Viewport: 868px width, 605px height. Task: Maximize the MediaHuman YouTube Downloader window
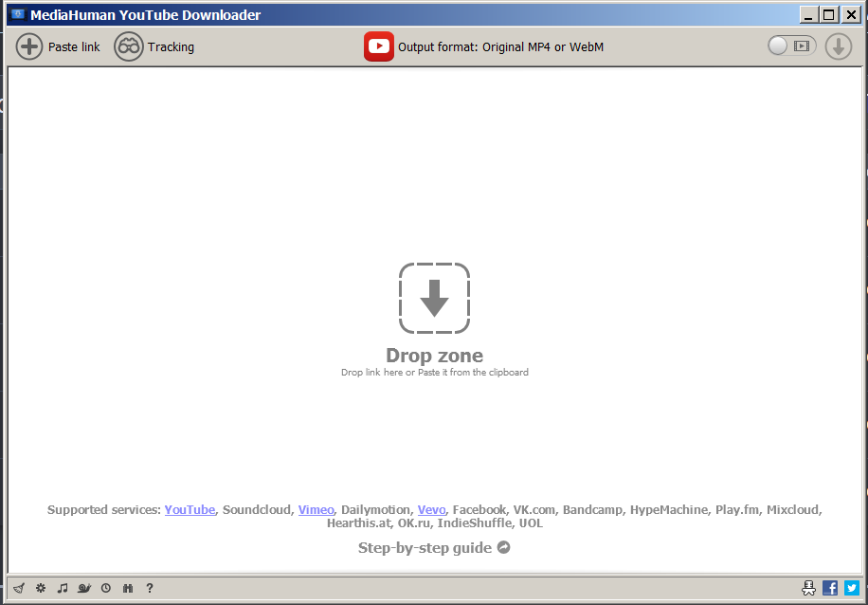[x=829, y=14]
